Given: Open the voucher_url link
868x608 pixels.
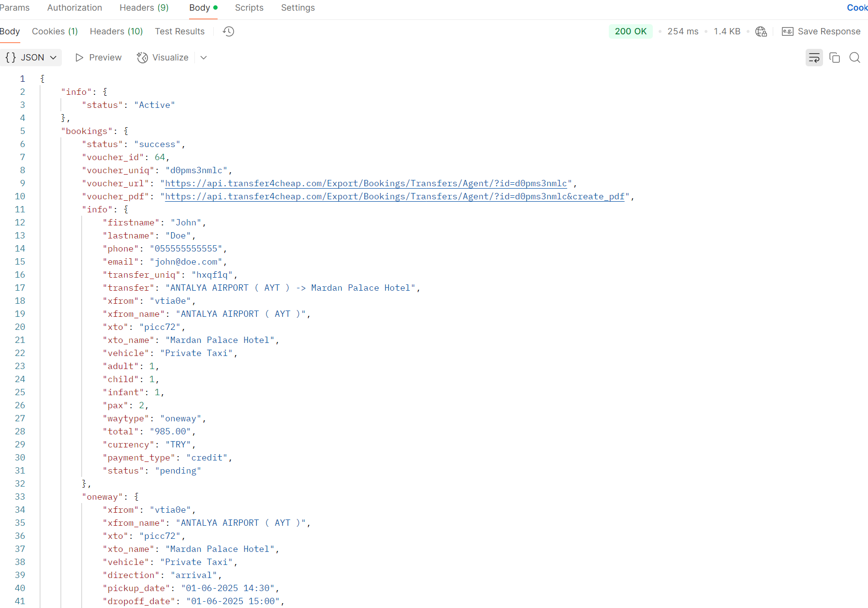Looking at the screenshot, I should [x=366, y=183].
